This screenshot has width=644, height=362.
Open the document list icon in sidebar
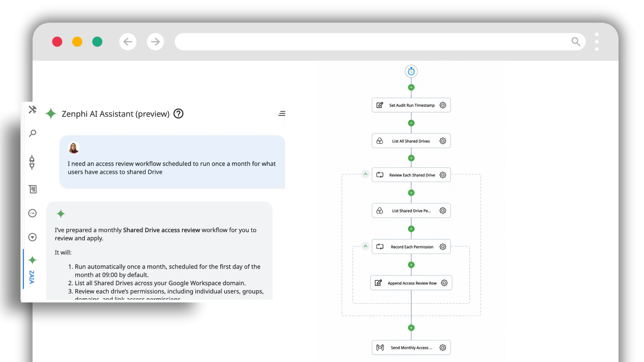(33, 189)
